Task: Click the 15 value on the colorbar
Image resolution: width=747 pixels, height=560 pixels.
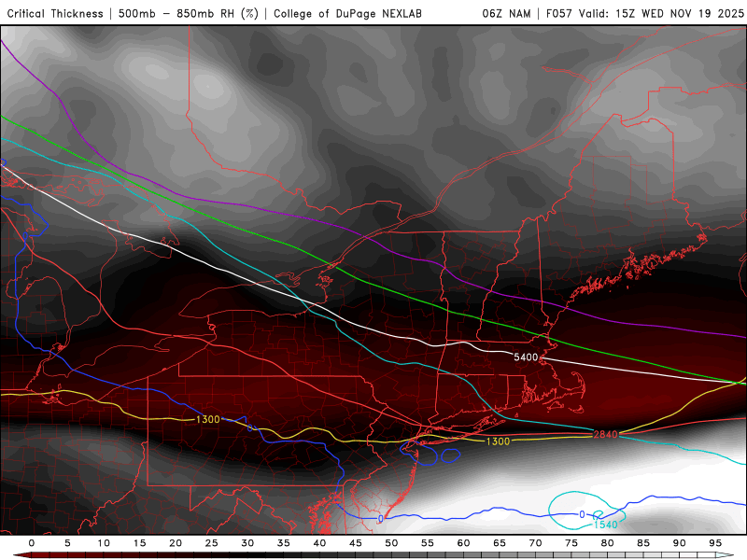Action: point(139,543)
